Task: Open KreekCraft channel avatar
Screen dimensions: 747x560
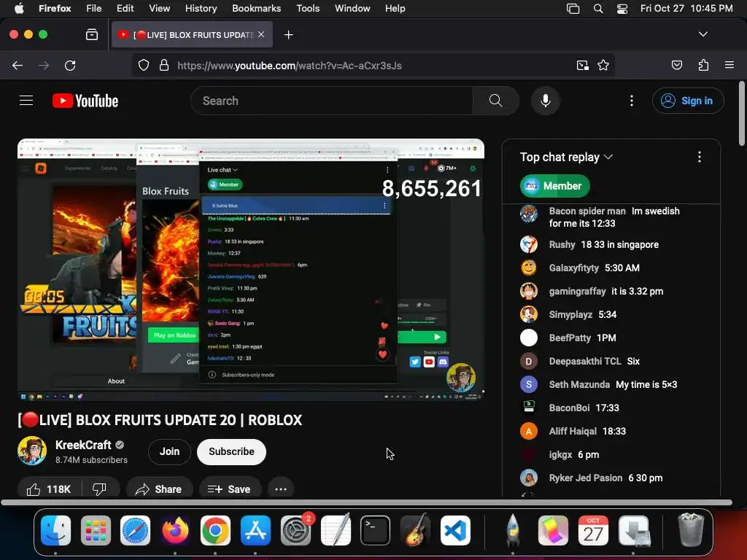Action: click(x=32, y=451)
